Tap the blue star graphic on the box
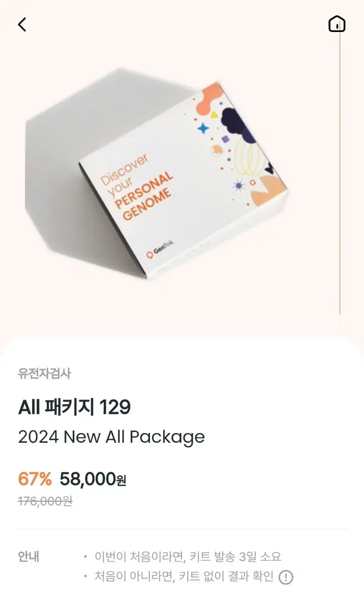Screen dimensions: 364x610 [203, 128]
